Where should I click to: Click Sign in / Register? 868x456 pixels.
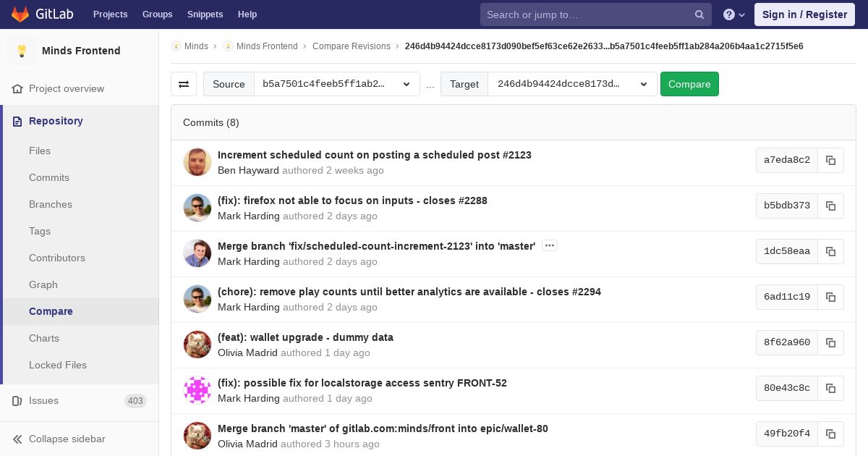(804, 14)
